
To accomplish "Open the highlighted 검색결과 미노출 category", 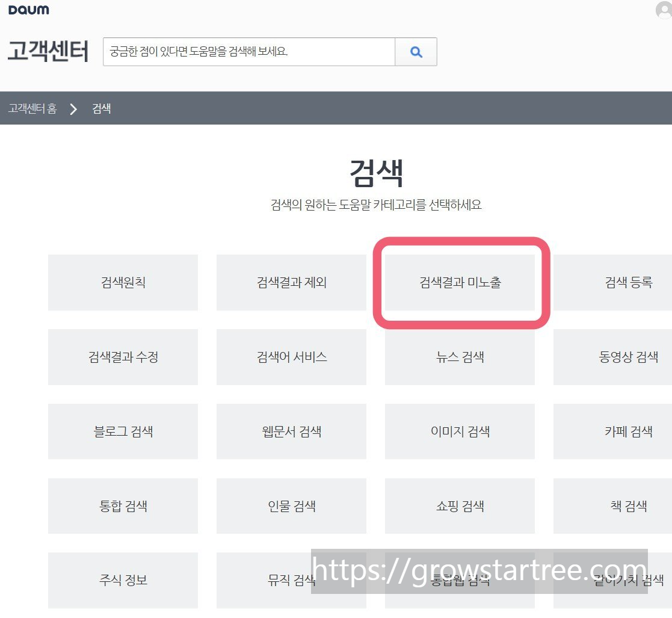I will [460, 282].
